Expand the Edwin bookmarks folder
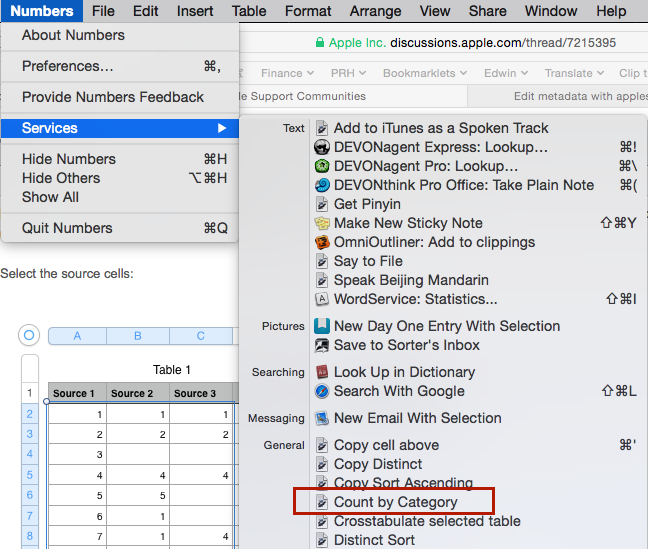The height and width of the screenshot is (549, 648). [x=506, y=73]
